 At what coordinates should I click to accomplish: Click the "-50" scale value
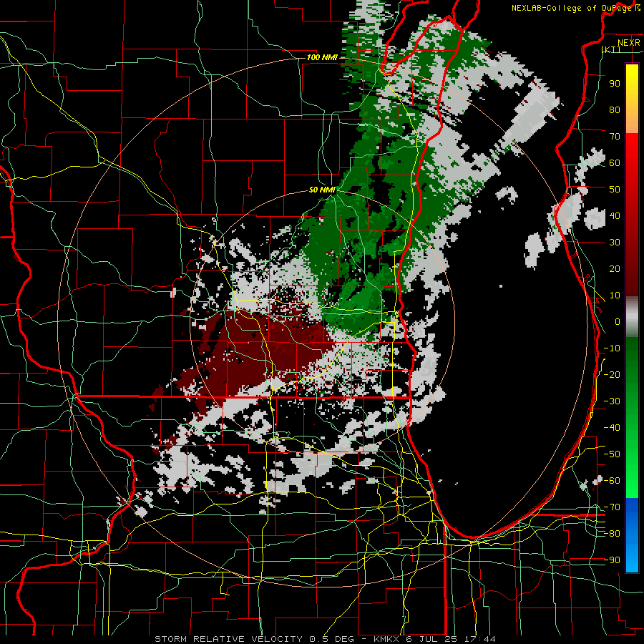click(x=612, y=454)
